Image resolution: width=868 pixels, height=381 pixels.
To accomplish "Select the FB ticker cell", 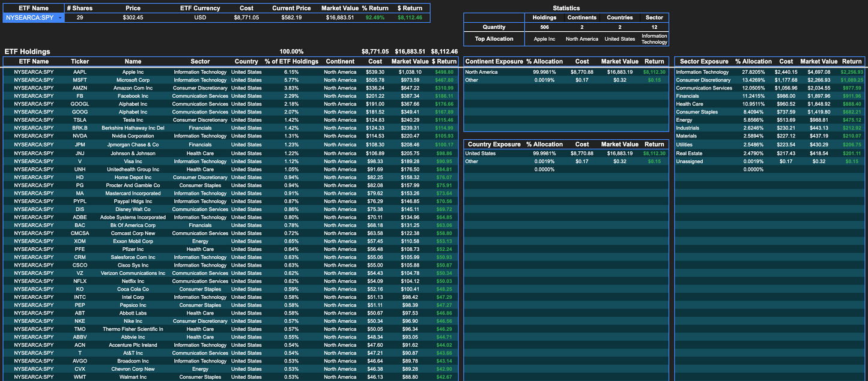I will tap(80, 96).
